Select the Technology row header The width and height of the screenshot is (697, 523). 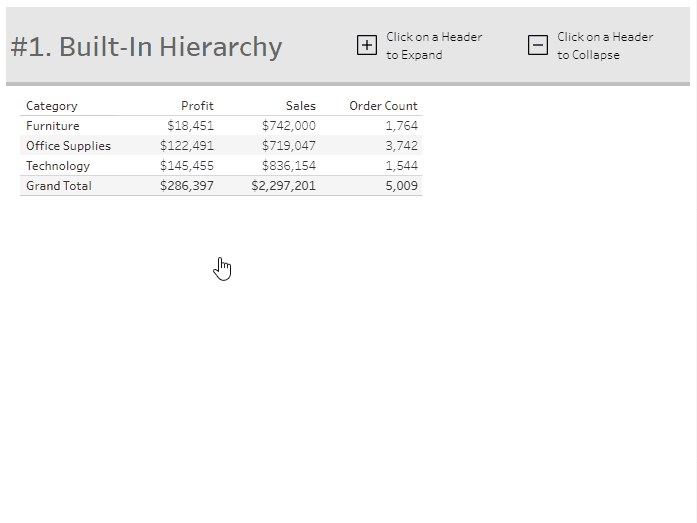coord(58,166)
